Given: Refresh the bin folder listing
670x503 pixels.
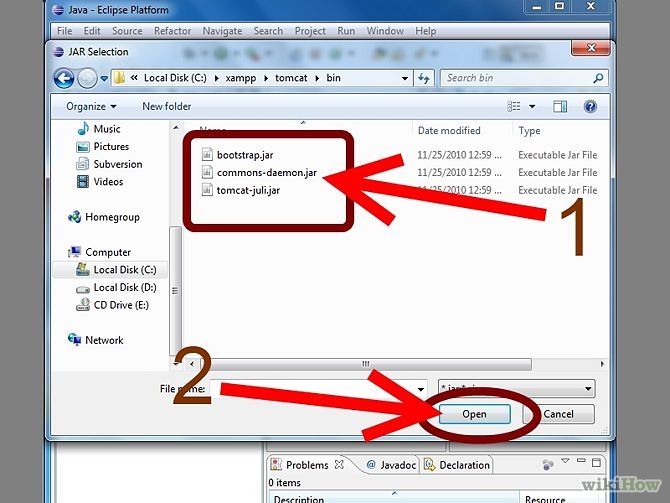Looking at the screenshot, I should 424,78.
